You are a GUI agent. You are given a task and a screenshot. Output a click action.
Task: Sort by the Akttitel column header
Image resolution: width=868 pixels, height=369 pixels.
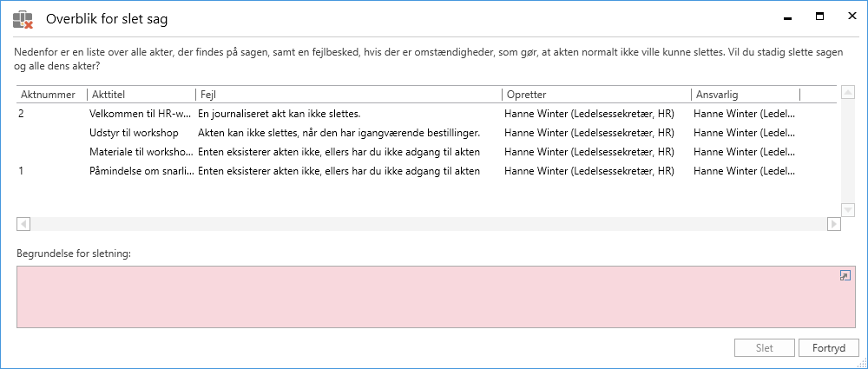pos(139,94)
